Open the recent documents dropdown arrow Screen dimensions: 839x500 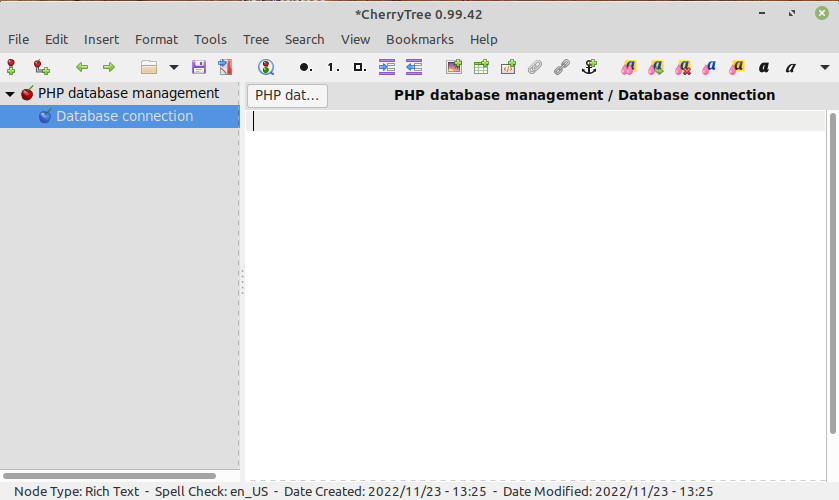tap(173, 67)
